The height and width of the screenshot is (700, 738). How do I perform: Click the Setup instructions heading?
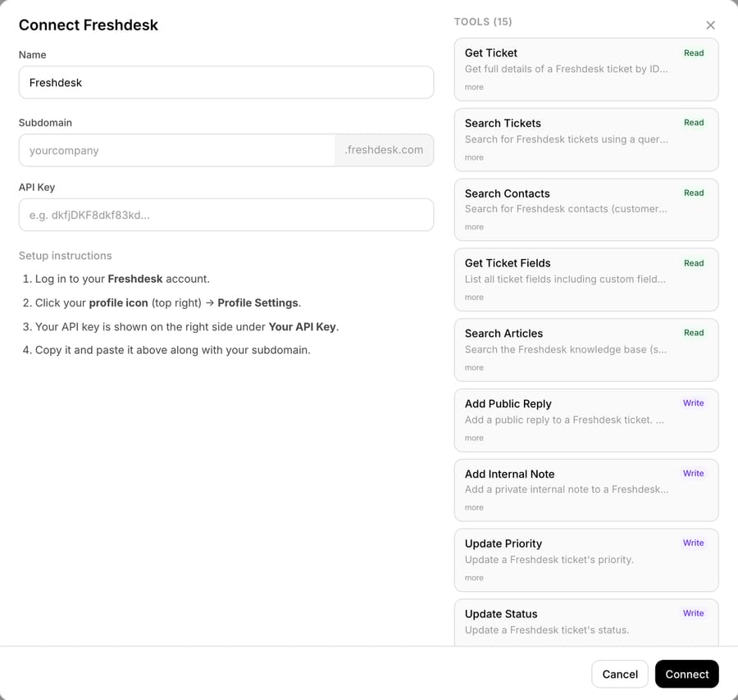tap(66, 256)
